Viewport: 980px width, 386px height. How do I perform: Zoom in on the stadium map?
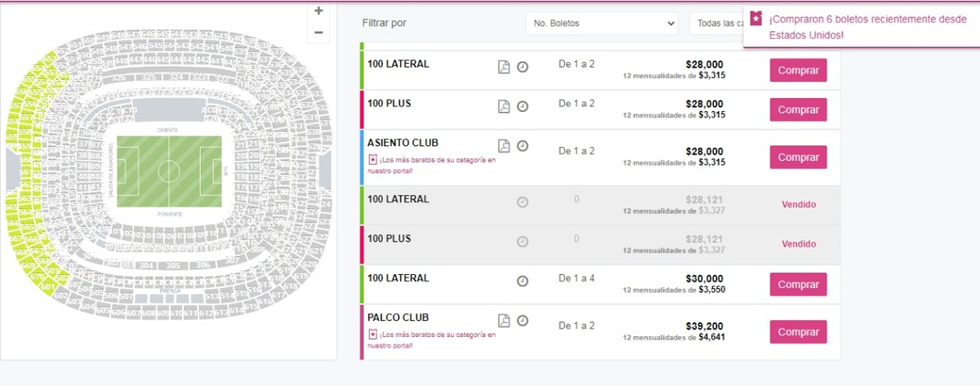[x=318, y=11]
